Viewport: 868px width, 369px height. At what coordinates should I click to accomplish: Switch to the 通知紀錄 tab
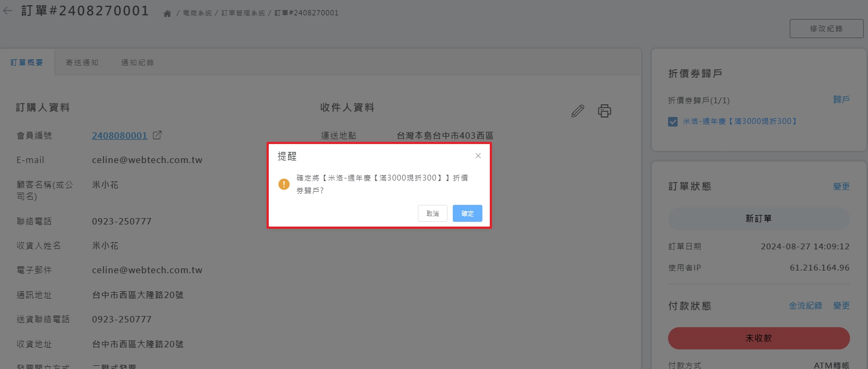(x=138, y=62)
